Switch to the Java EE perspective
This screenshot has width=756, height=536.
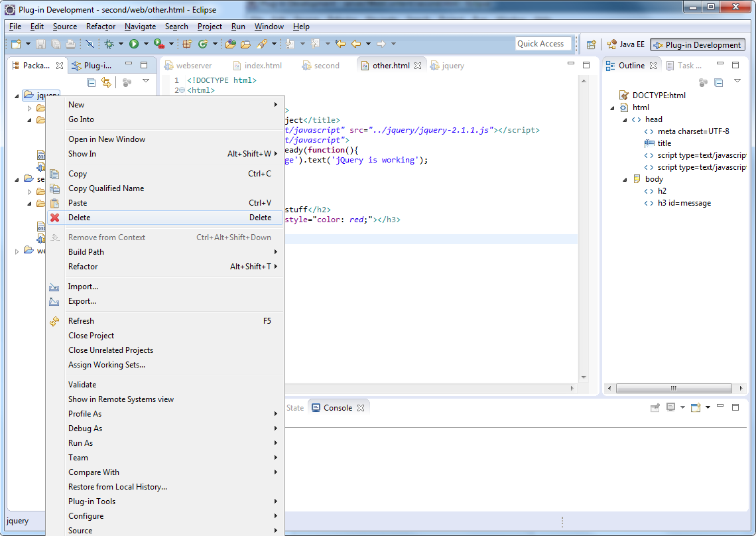[626, 44]
